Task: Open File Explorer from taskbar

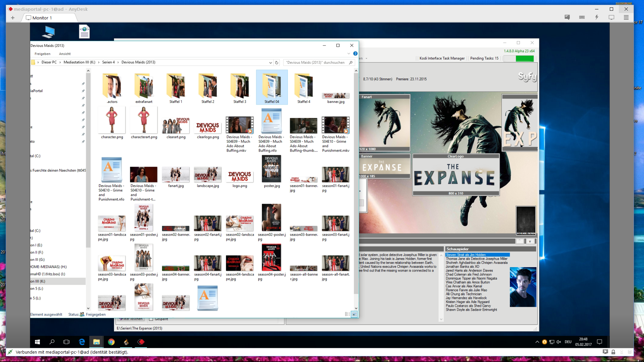Action: pos(97,342)
